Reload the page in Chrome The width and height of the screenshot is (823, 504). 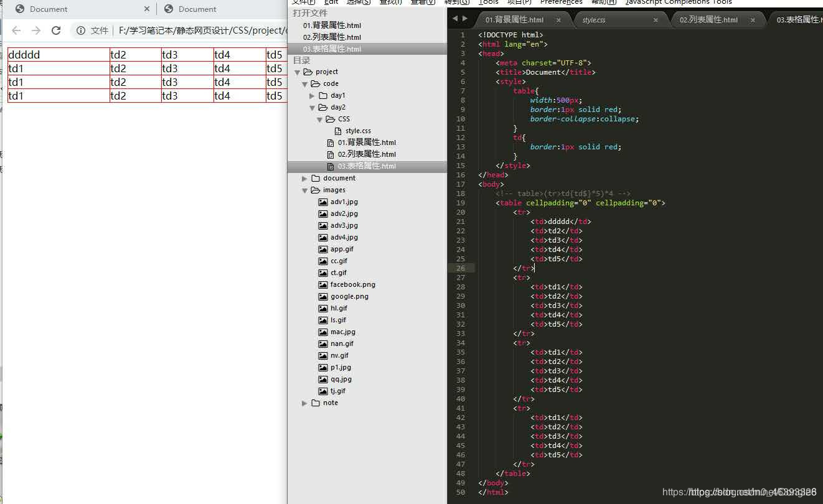click(56, 30)
